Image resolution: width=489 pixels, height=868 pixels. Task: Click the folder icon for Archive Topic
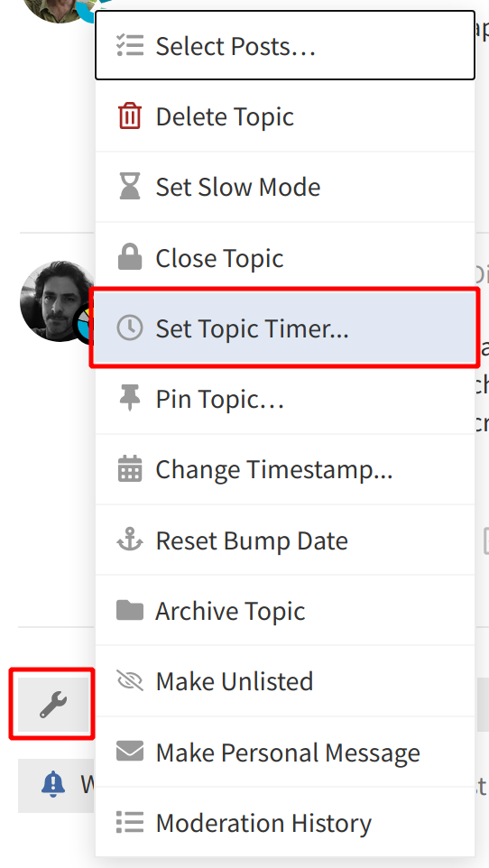pos(130,611)
